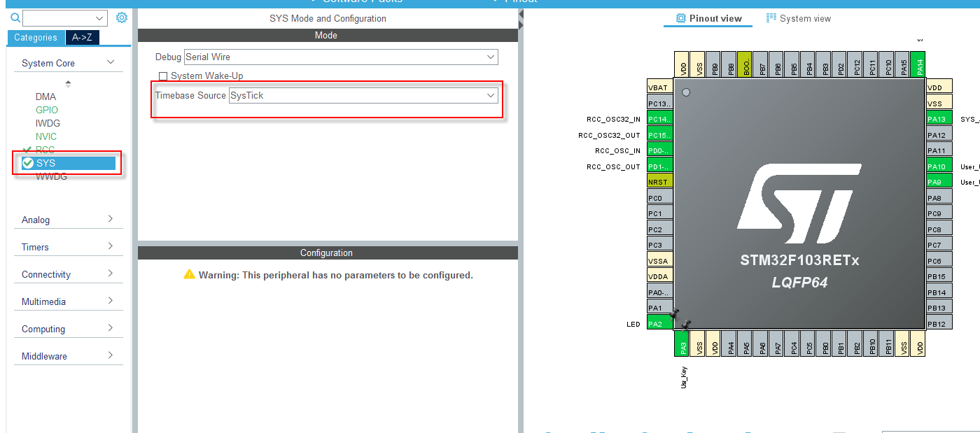Open the Timebase Source dropdown
This screenshot has height=433, width=980.
tap(363, 95)
